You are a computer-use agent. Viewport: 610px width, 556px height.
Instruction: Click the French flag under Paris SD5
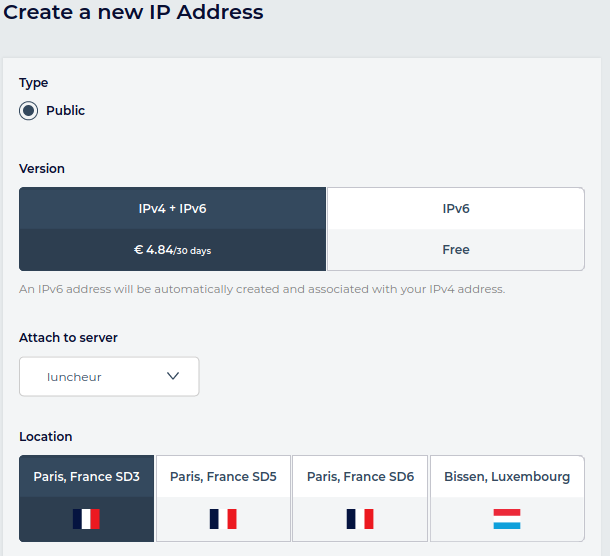tap(223, 519)
